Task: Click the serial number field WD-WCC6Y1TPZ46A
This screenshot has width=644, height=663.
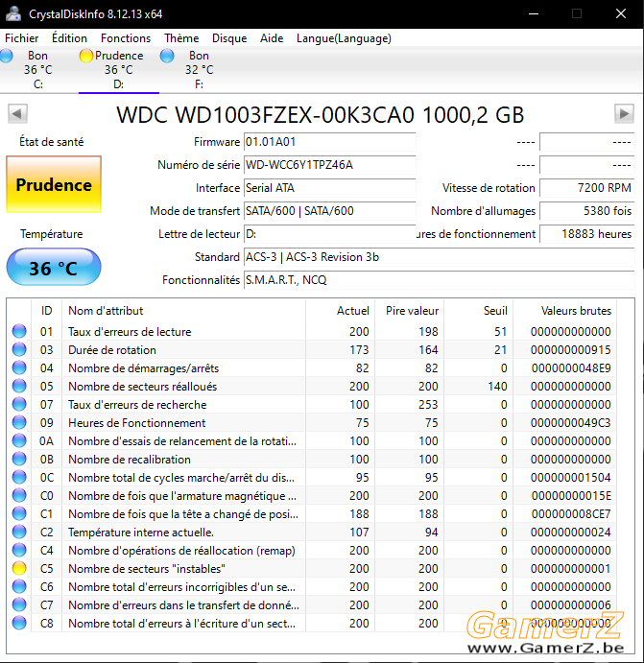Action: [x=330, y=165]
